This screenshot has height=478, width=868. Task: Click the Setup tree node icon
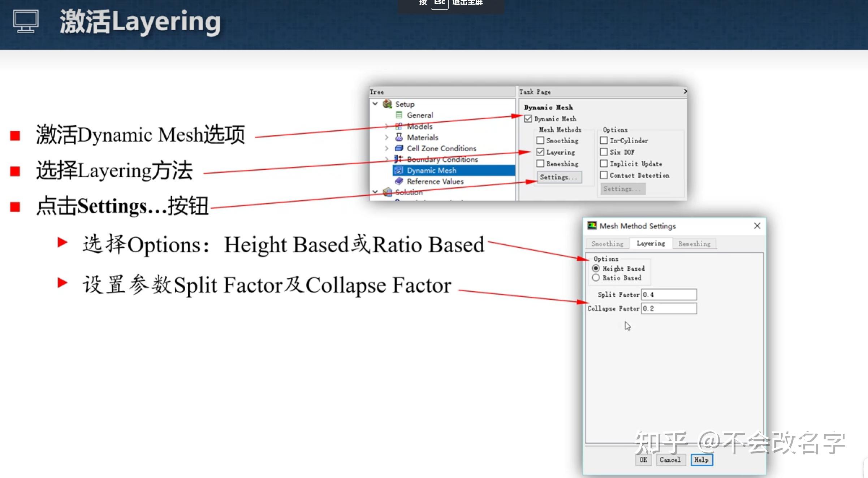coord(387,104)
